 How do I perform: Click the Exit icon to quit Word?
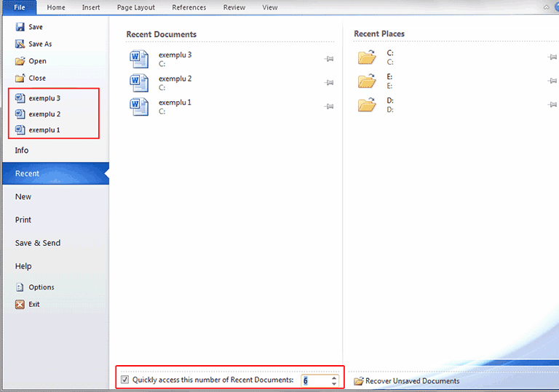[x=20, y=305]
